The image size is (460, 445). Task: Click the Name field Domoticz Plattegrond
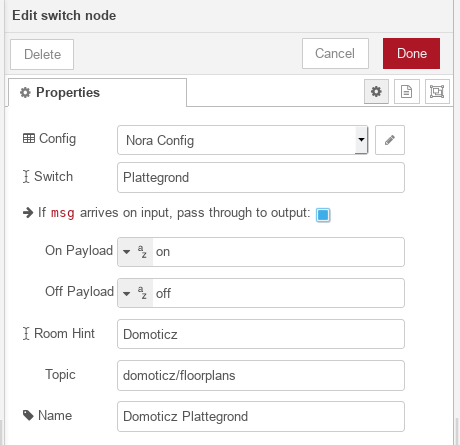[x=261, y=416]
